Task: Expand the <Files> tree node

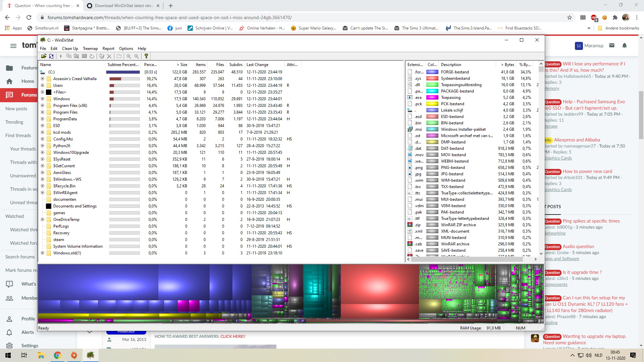Action: [42, 92]
